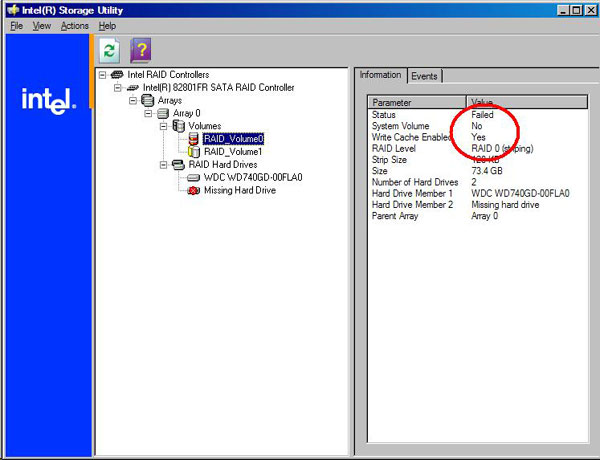Viewport: 600px width, 460px height.
Task: Click the Intel logo in sidebar
Action: pyautogui.click(x=49, y=101)
